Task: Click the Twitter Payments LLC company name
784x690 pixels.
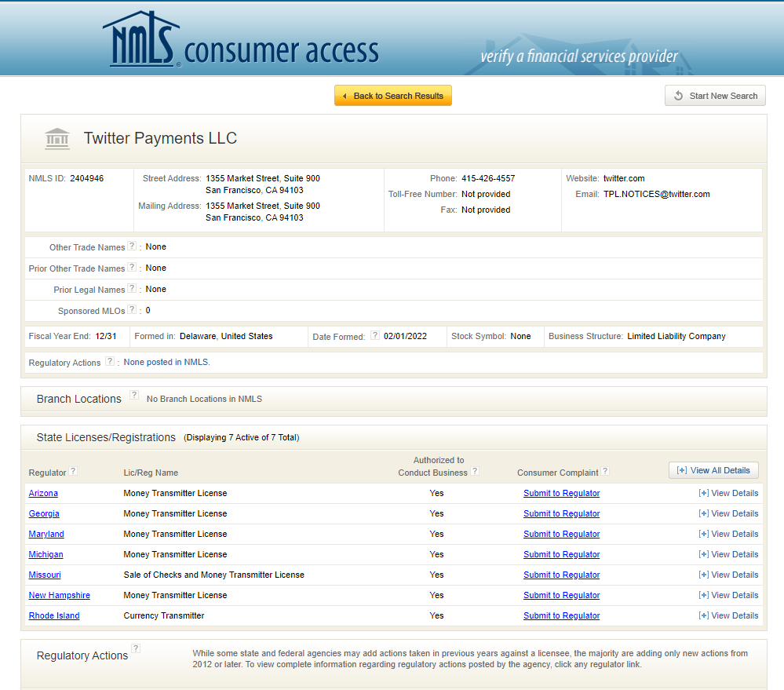Action: pos(161,138)
